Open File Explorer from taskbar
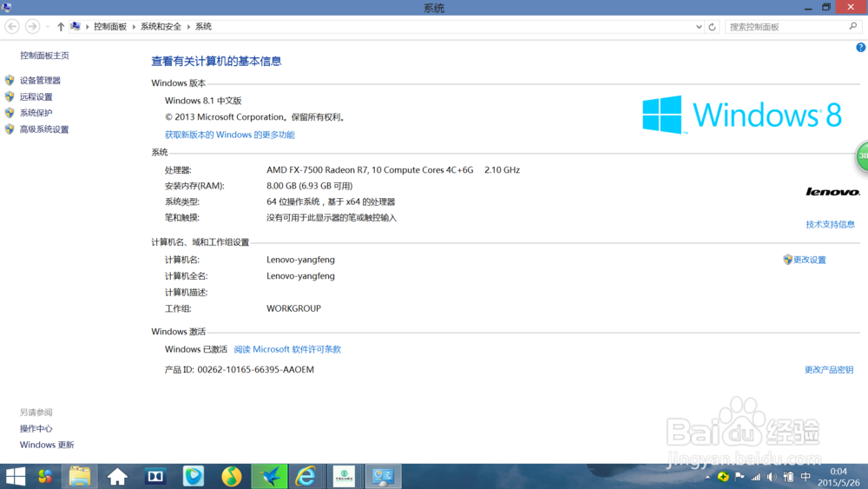 pos(80,476)
